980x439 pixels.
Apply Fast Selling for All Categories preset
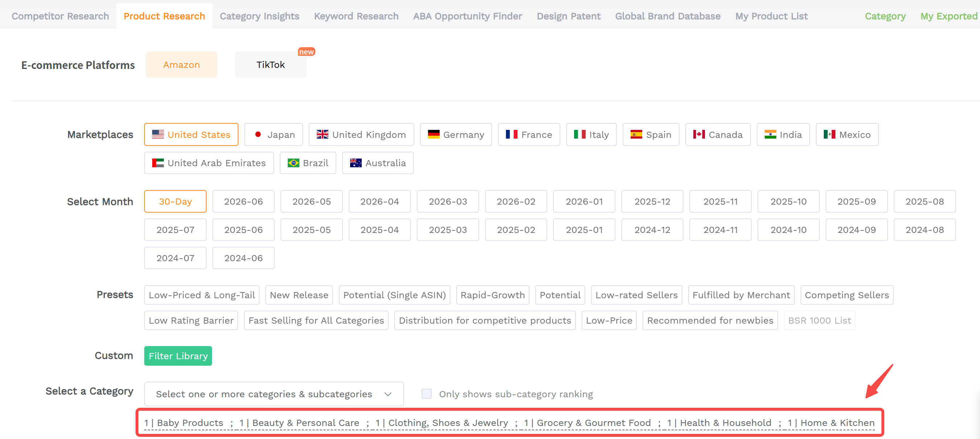[316, 321]
